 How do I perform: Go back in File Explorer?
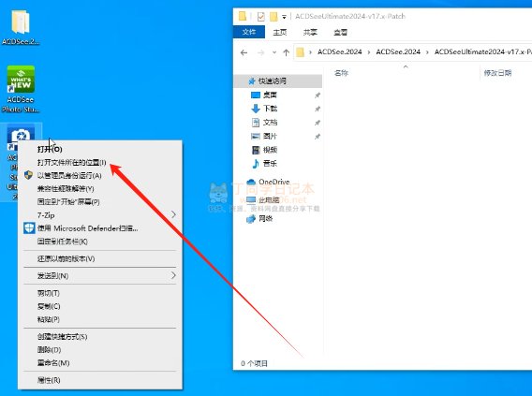tap(244, 52)
